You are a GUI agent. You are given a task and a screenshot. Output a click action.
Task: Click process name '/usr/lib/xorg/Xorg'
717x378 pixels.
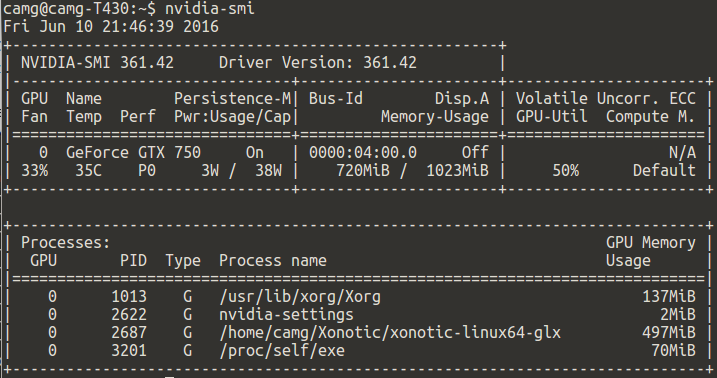point(300,297)
